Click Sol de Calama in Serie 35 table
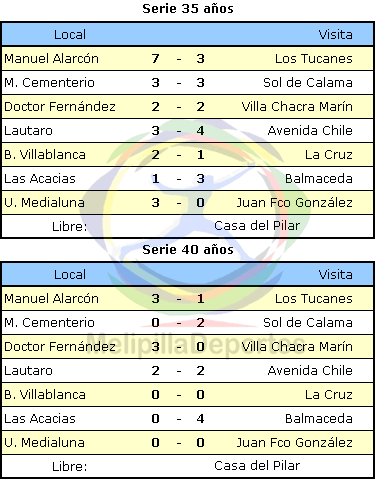 coord(308,83)
